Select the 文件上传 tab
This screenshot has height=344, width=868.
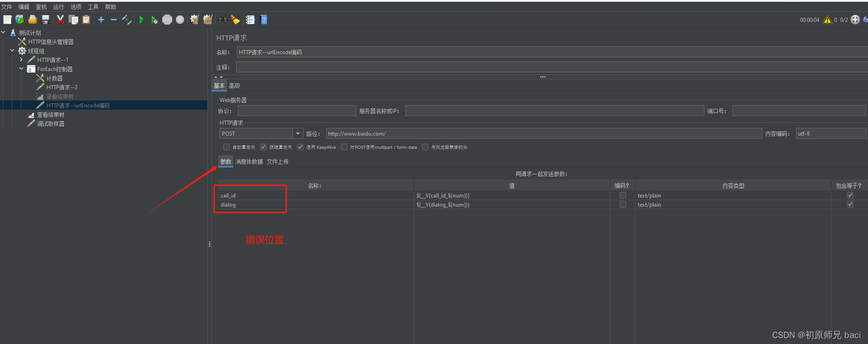[277, 162]
